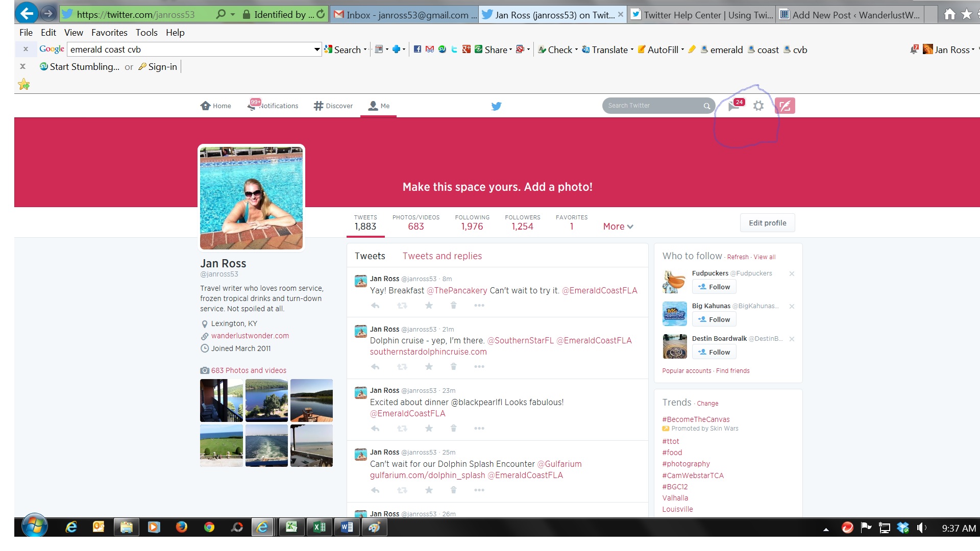Screen dimensions: 980x551
Task: Delete the ThePancakery breakfast tweet
Action: [x=453, y=305]
